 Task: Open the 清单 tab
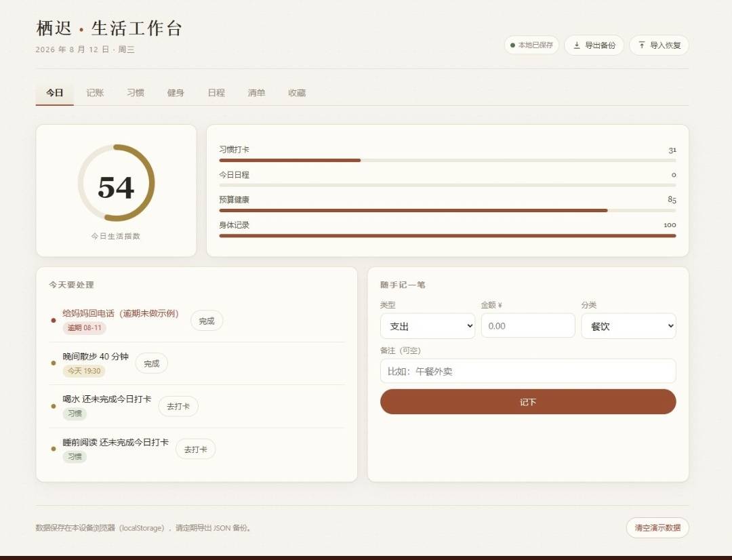pos(256,92)
